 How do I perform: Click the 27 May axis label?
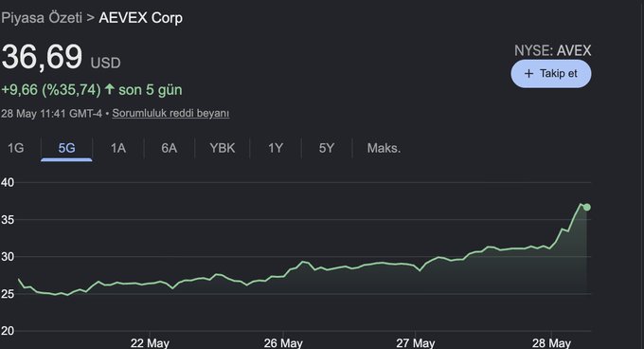(415, 342)
